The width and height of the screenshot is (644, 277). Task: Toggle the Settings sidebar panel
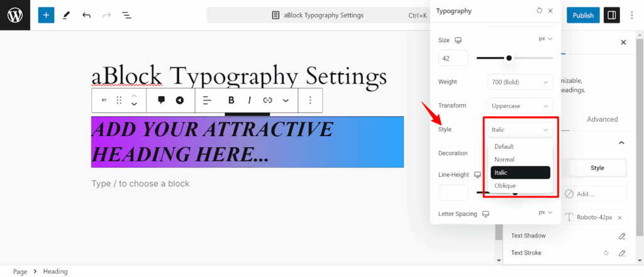611,15
